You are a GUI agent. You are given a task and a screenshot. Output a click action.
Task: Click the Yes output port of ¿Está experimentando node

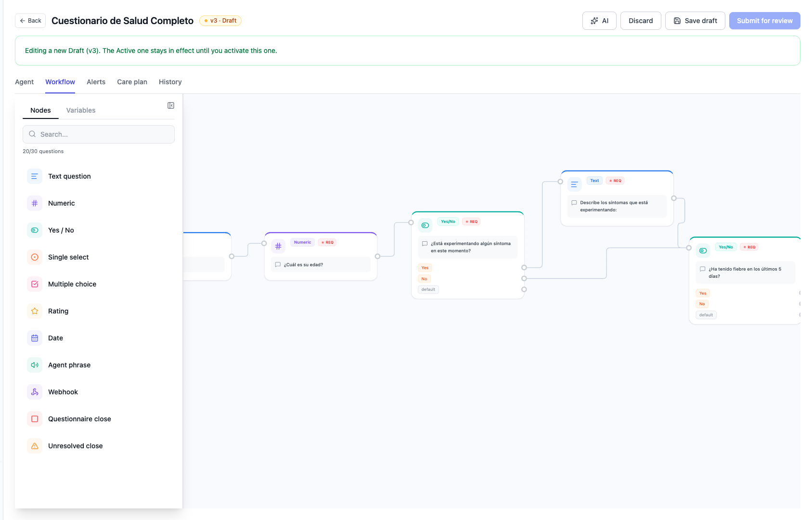click(524, 268)
